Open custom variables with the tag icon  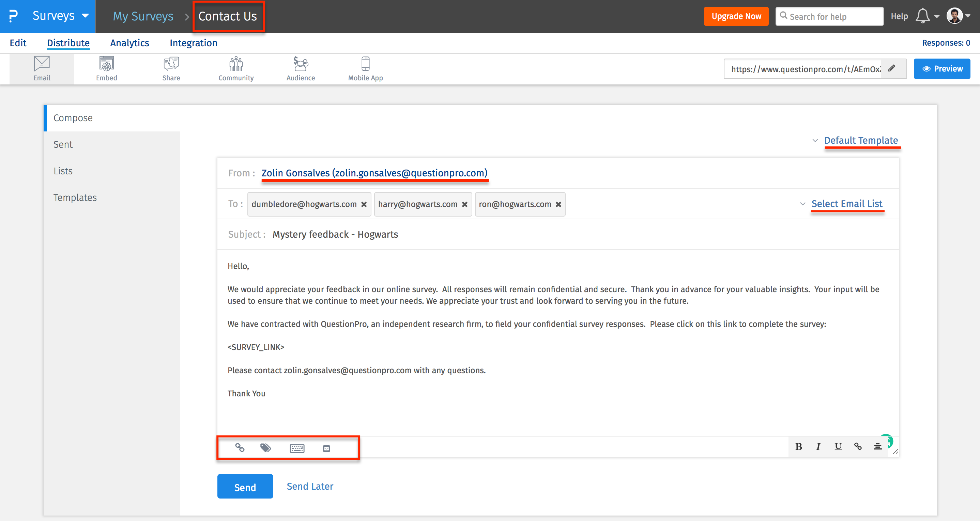(x=265, y=448)
